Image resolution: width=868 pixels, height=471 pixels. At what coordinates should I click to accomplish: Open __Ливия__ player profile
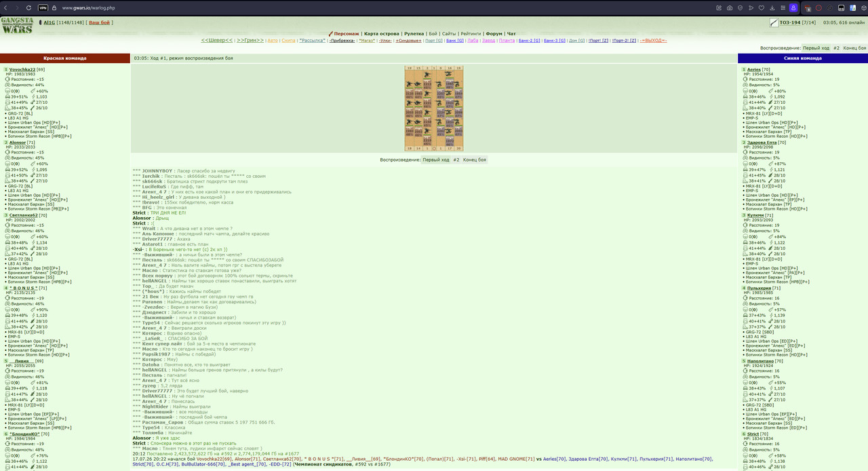22,361
